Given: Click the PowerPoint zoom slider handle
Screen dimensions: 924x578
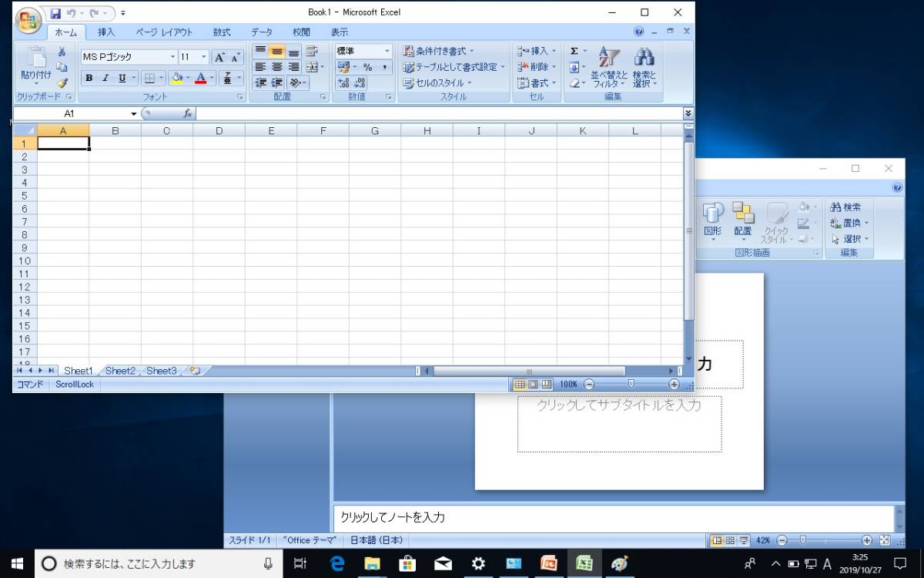Looking at the screenshot, I should coord(803,540).
